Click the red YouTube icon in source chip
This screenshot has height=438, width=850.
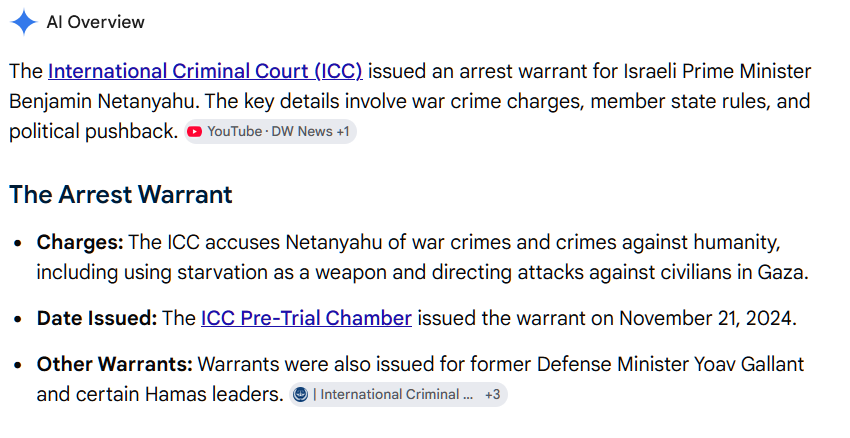[x=194, y=132]
